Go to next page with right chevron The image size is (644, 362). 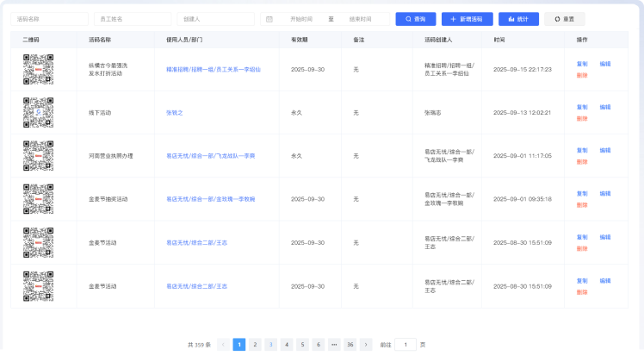(x=366, y=344)
